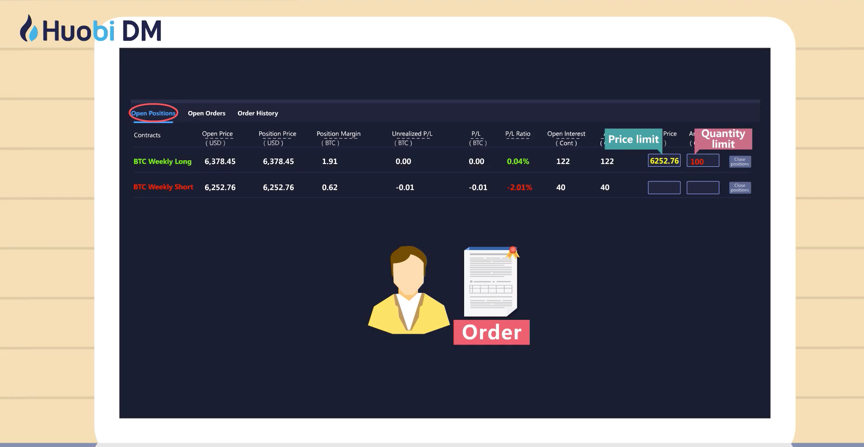Click Close positions for BTC Weekly Long
864x447 pixels.
pos(740,161)
